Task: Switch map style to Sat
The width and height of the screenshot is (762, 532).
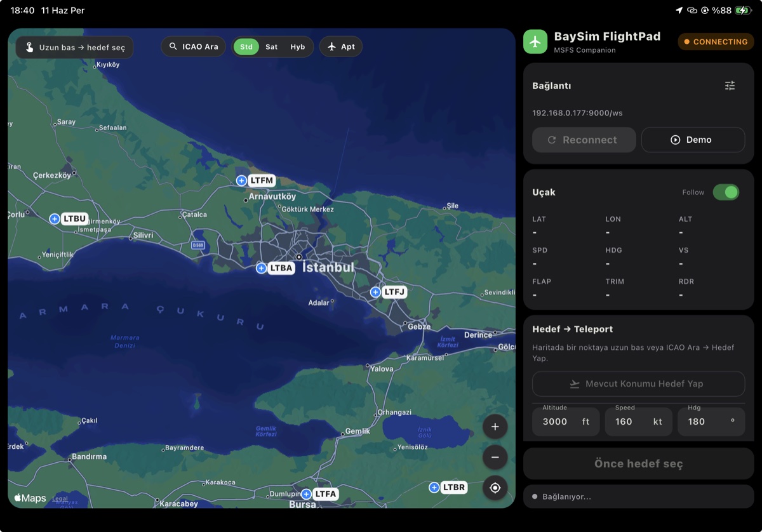Action: click(x=272, y=47)
